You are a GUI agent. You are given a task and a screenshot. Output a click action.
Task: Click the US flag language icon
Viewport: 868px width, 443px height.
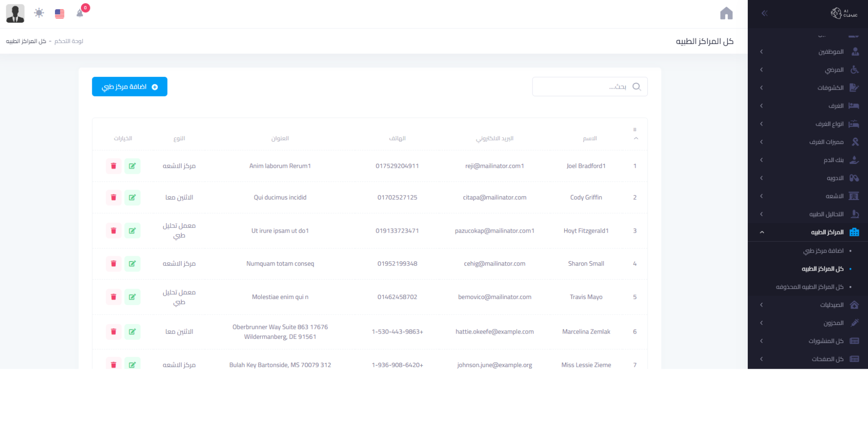click(60, 14)
